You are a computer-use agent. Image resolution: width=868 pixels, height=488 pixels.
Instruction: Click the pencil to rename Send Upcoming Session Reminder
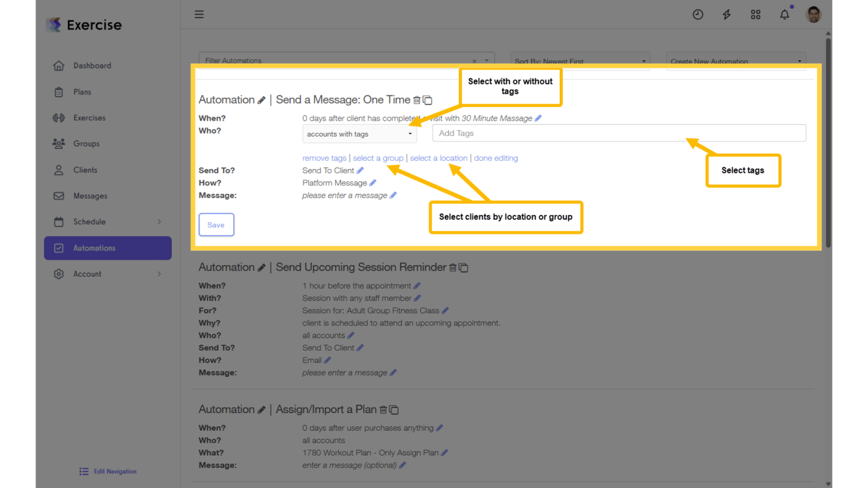click(262, 267)
